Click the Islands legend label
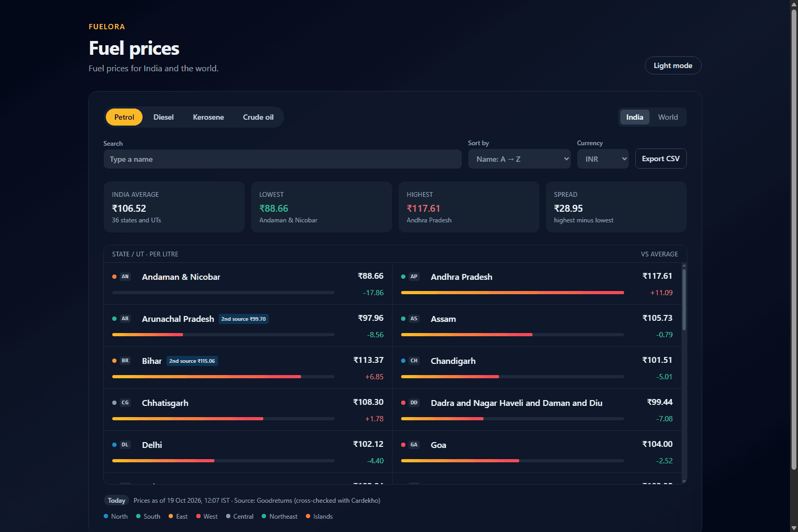The width and height of the screenshot is (798, 532). click(323, 517)
